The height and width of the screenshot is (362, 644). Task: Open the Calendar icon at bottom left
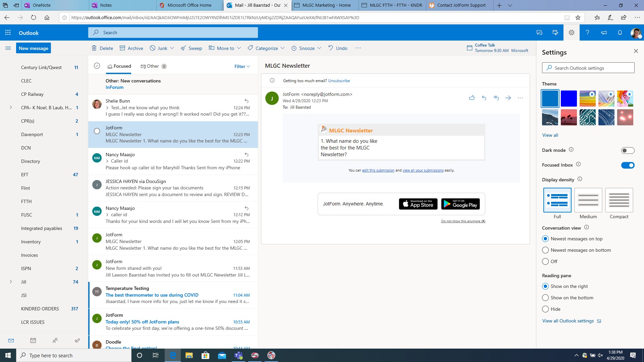click(x=33, y=341)
